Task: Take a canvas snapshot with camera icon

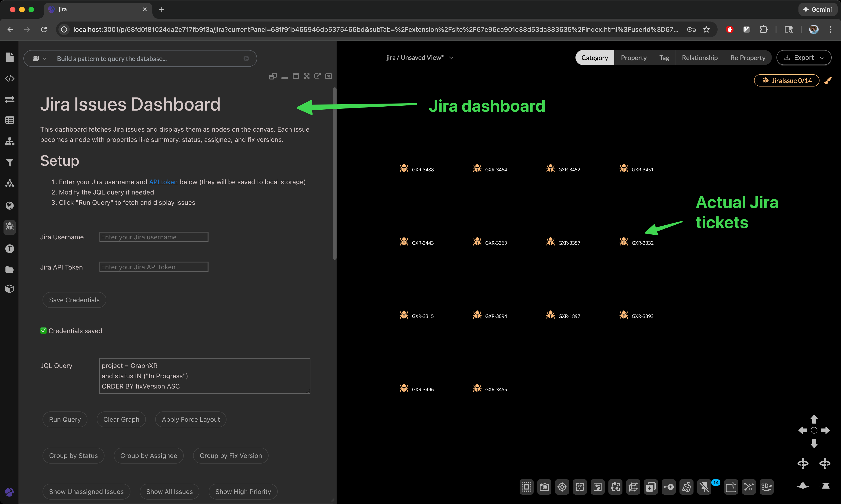Action: pos(544,487)
